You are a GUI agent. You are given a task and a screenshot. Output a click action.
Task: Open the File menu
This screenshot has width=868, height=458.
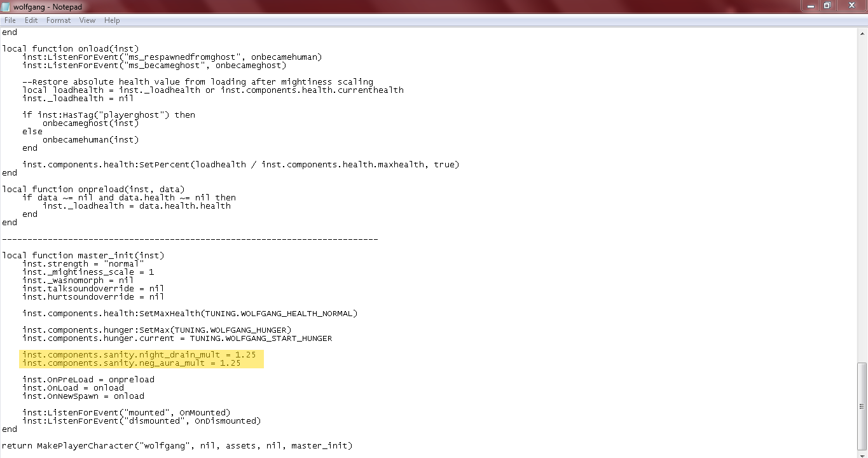10,20
